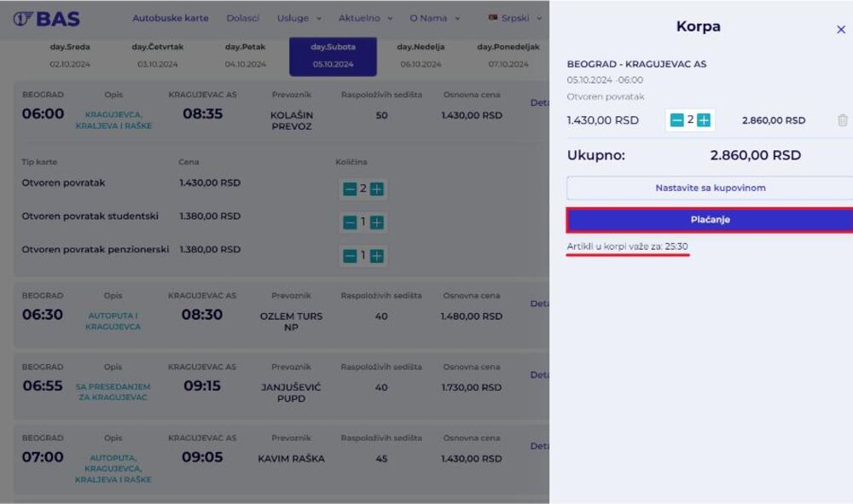This screenshot has width=853, height=504.
Task: Select the Nedelja 06.10.2024 date tab
Action: (x=418, y=55)
